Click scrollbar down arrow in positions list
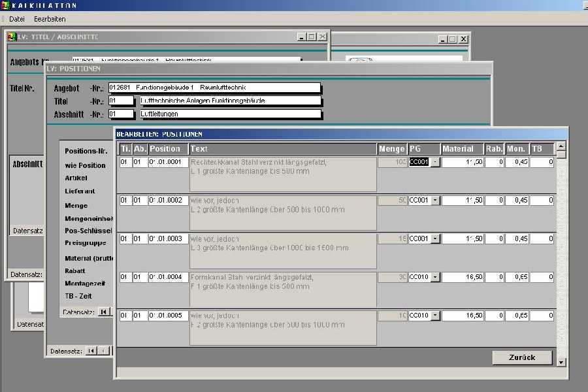 point(561,361)
